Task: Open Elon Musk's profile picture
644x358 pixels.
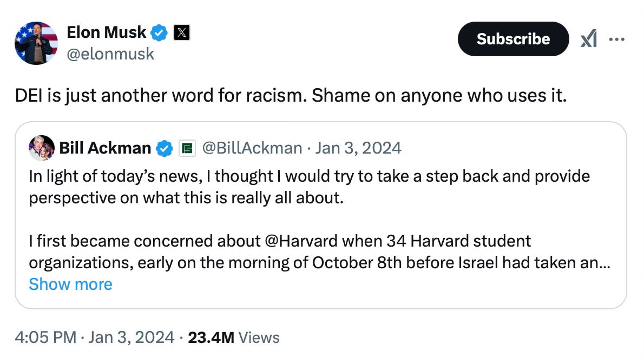Action: pyautogui.click(x=36, y=43)
